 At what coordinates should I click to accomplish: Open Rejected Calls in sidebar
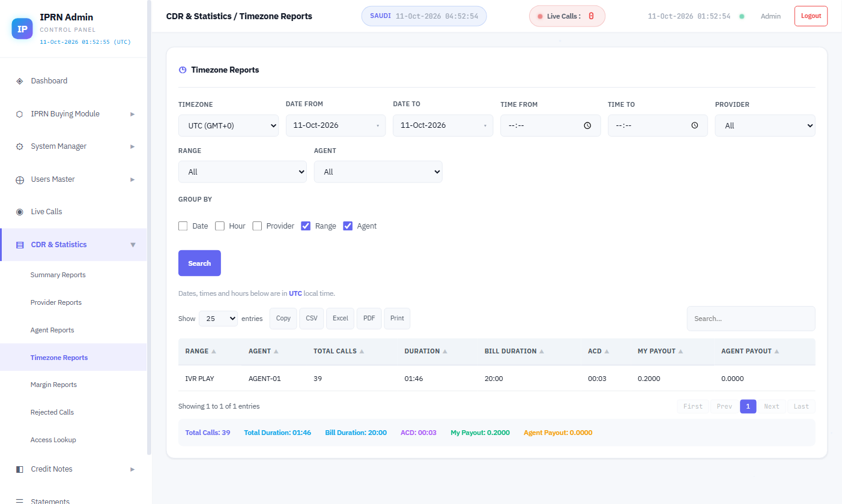(52, 412)
